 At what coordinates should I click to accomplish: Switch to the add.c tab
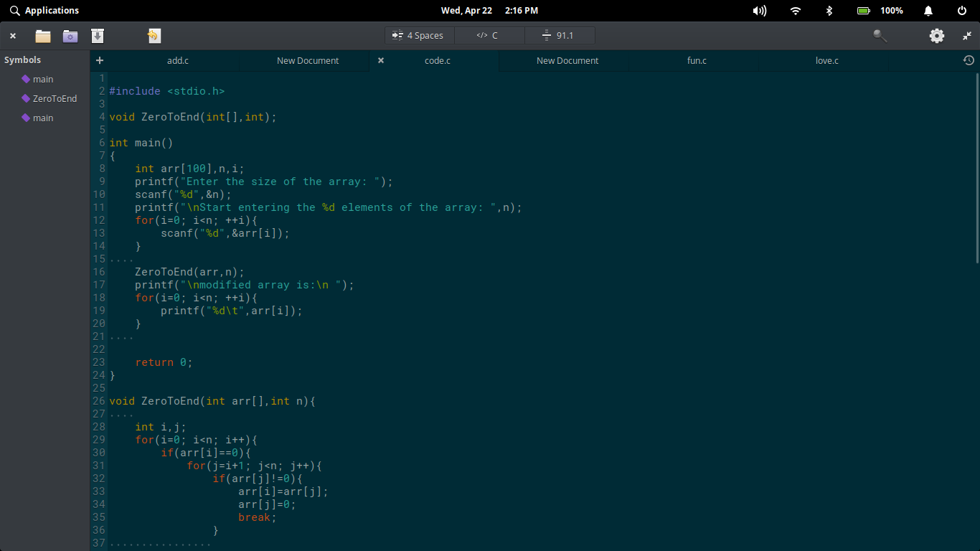pyautogui.click(x=178, y=60)
